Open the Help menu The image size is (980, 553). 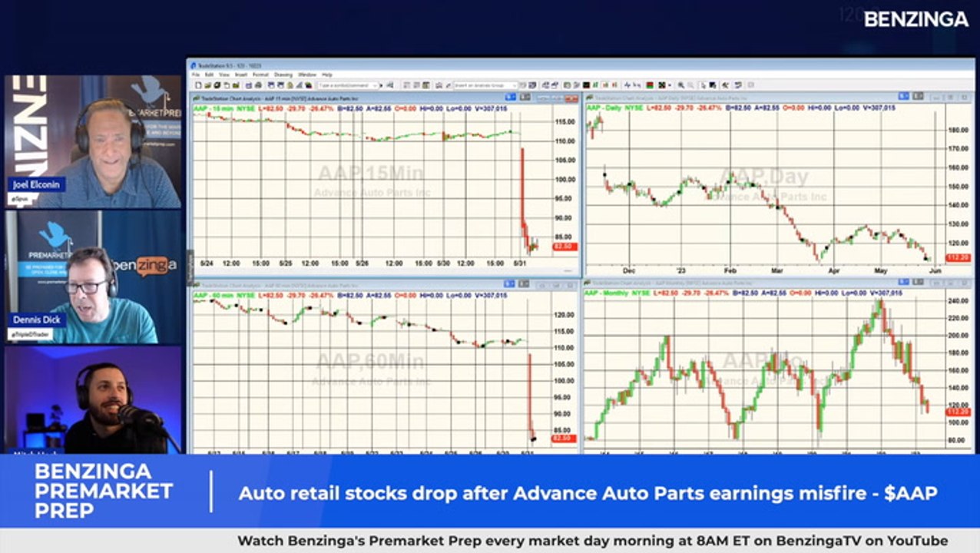327,75
